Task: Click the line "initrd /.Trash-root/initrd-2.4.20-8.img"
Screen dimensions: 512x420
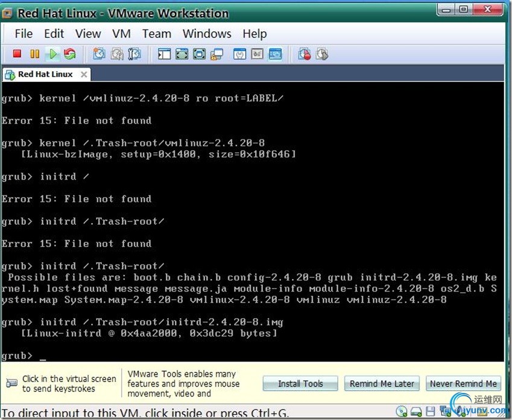Action: pos(161,322)
